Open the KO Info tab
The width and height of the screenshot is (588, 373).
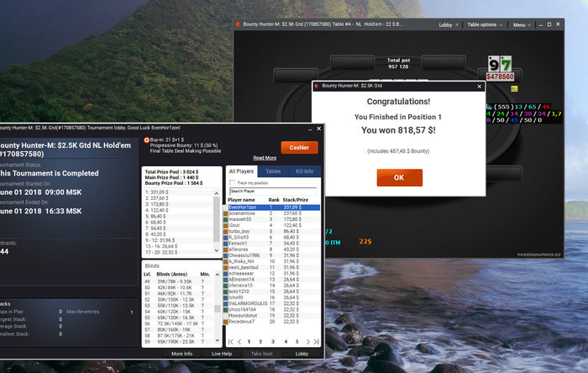pyautogui.click(x=304, y=171)
